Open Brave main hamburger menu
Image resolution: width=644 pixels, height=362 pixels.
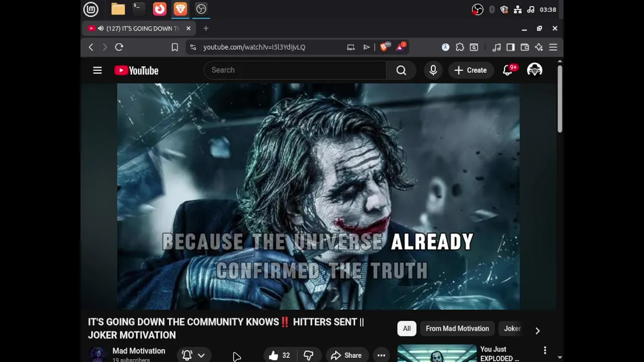point(553,47)
